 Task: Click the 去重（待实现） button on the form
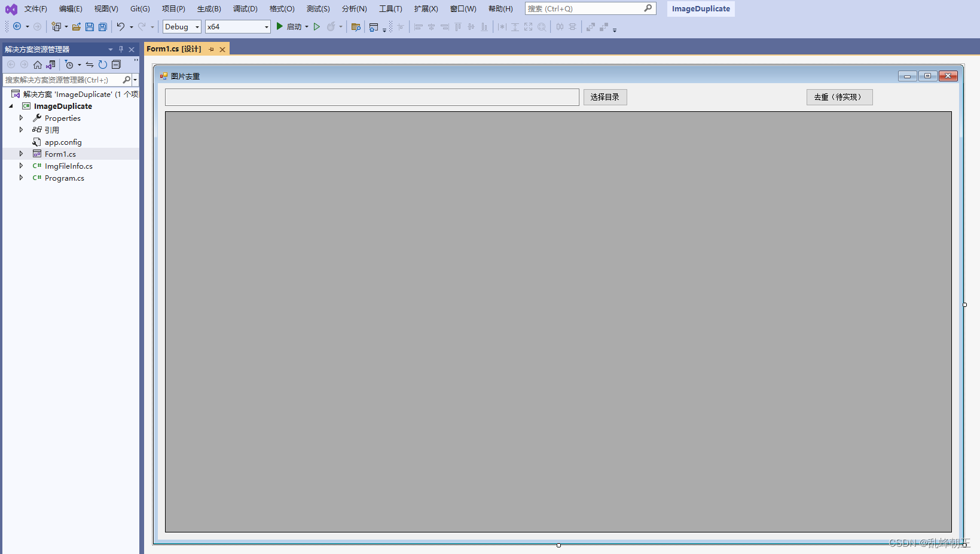pos(839,97)
